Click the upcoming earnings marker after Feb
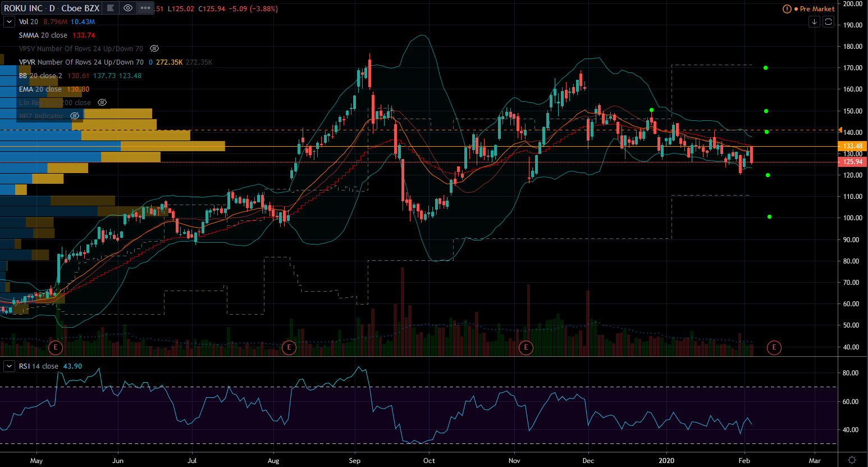Viewport: 868px width, 467px height. pyautogui.click(x=774, y=347)
